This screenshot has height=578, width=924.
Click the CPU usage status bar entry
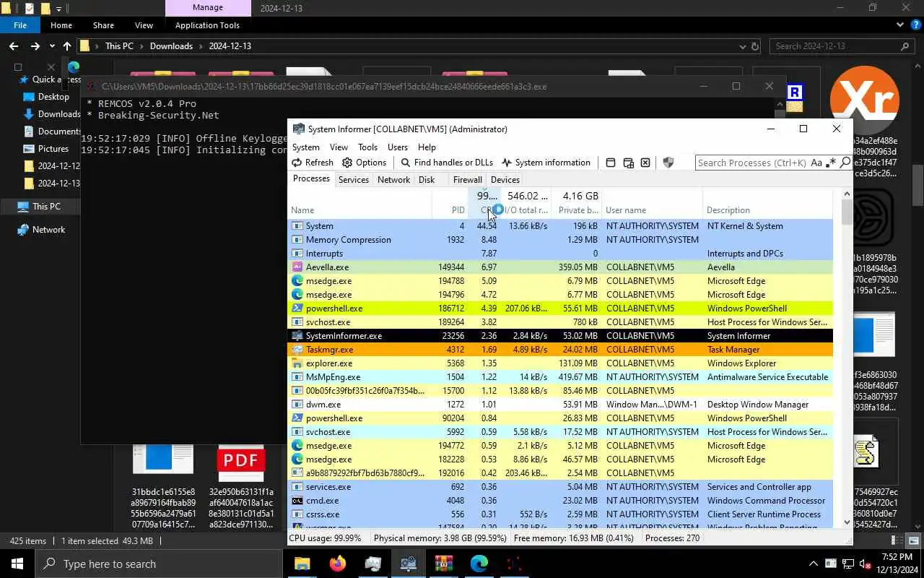click(326, 538)
